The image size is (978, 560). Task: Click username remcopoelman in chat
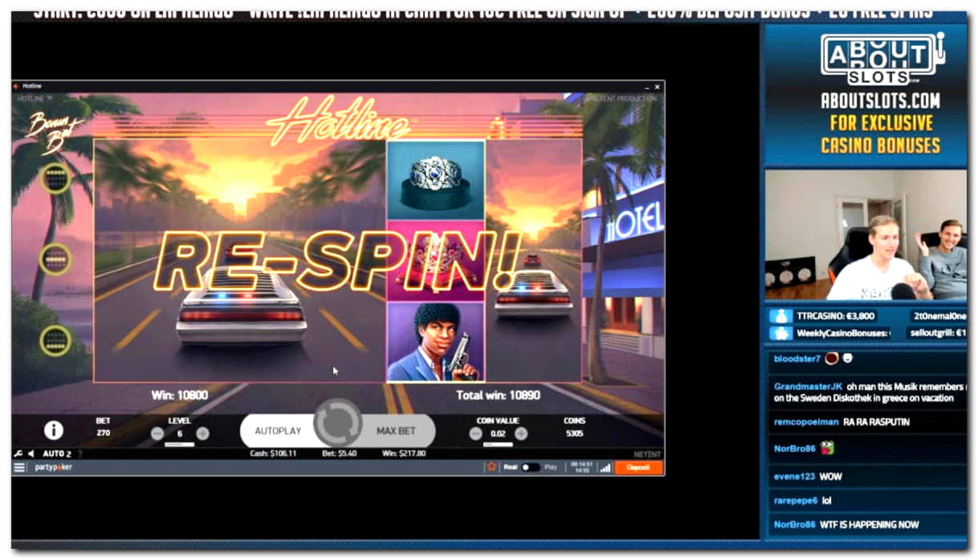click(x=806, y=421)
